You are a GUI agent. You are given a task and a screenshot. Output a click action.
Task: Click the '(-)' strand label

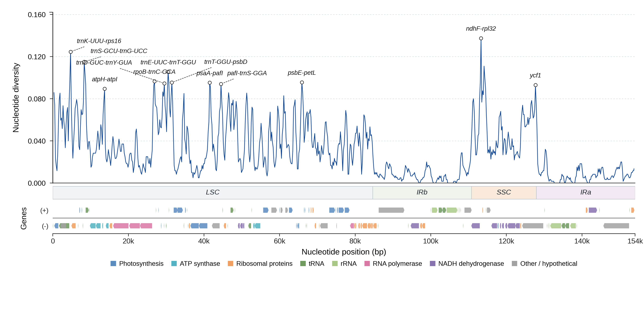click(x=45, y=226)
